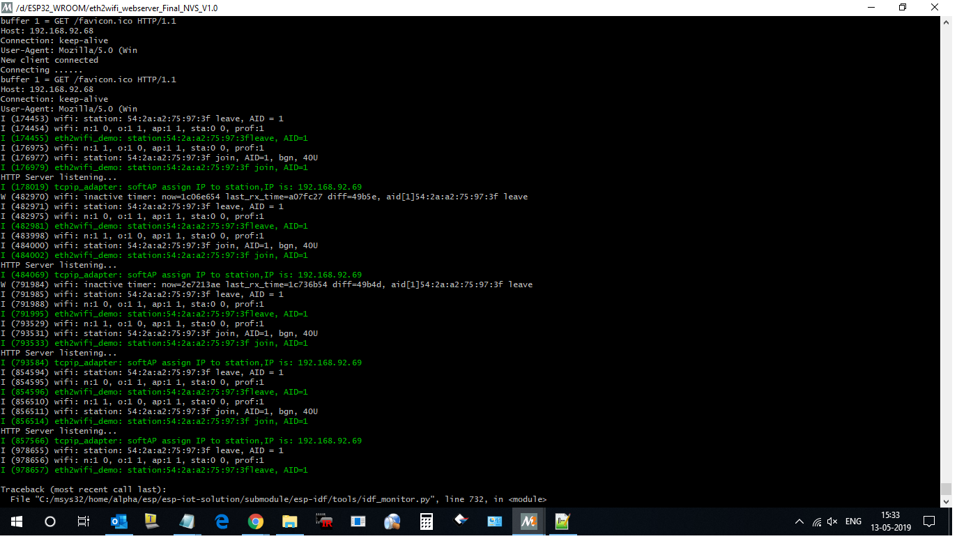
Task: Click the 'W (791984) wifi: inactive timer' line
Action: 266,284
